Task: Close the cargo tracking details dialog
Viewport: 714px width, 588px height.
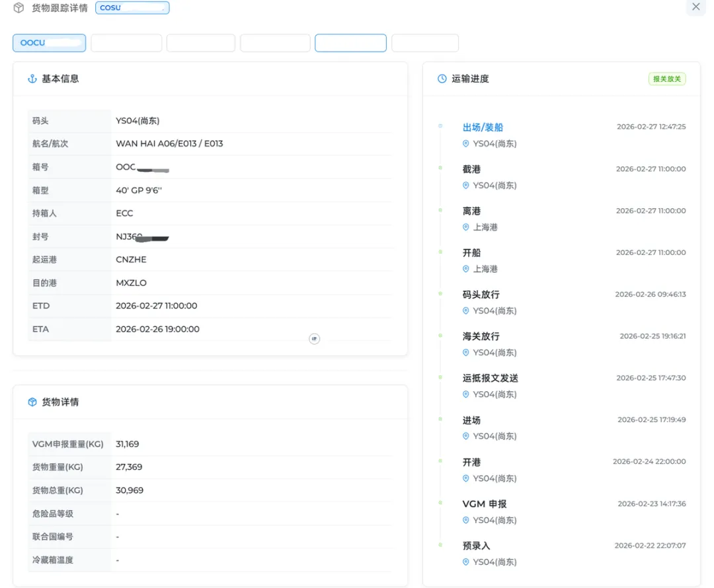Action: click(695, 7)
